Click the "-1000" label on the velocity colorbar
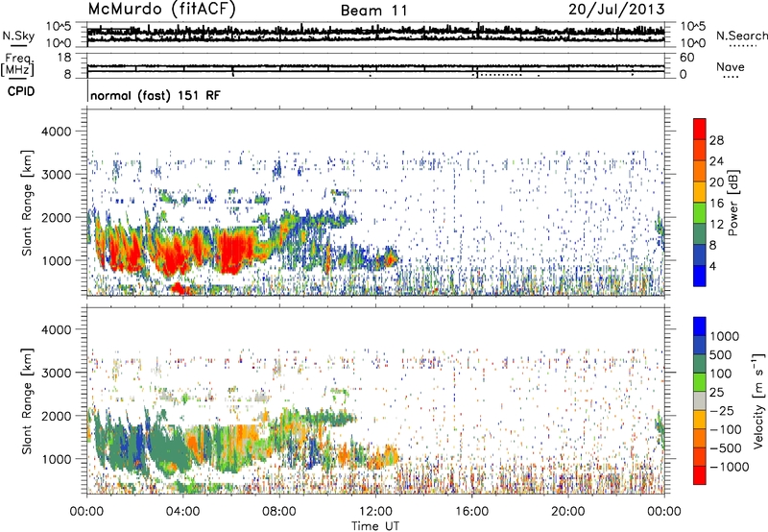 pos(729,467)
